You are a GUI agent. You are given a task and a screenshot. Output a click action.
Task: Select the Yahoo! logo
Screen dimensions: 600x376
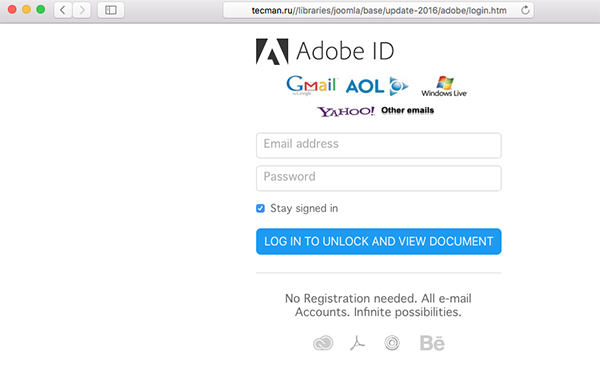pyautogui.click(x=346, y=111)
